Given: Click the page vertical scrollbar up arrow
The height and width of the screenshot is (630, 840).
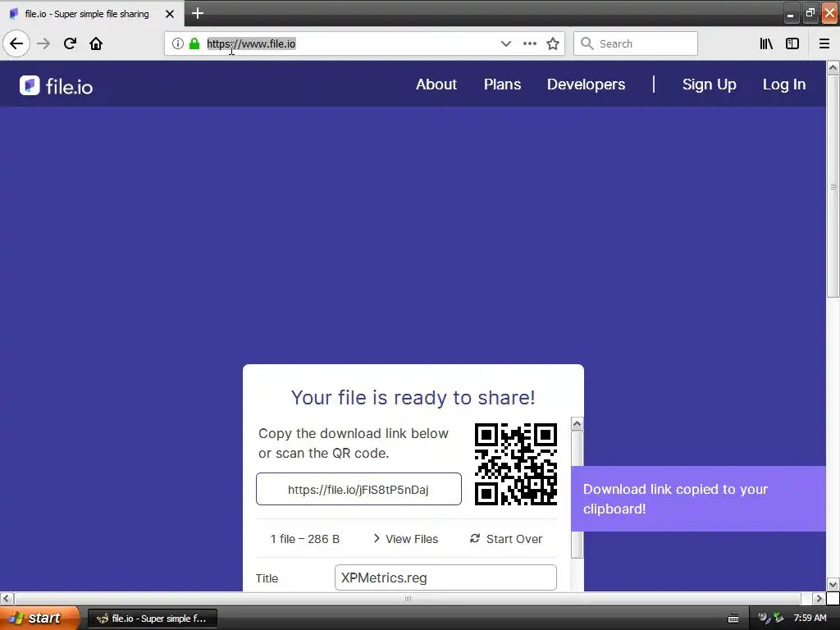Looking at the screenshot, I should 833,67.
